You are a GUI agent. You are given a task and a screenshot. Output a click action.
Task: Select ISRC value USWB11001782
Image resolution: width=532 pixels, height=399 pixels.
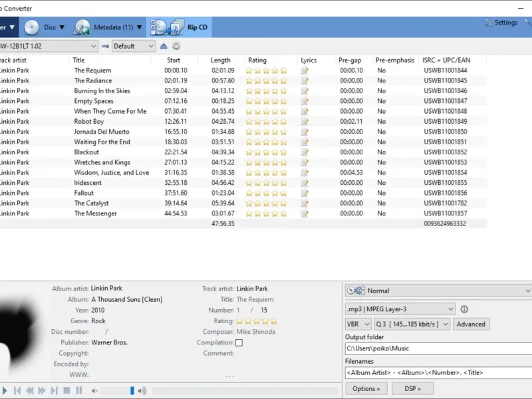pos(445,203)
